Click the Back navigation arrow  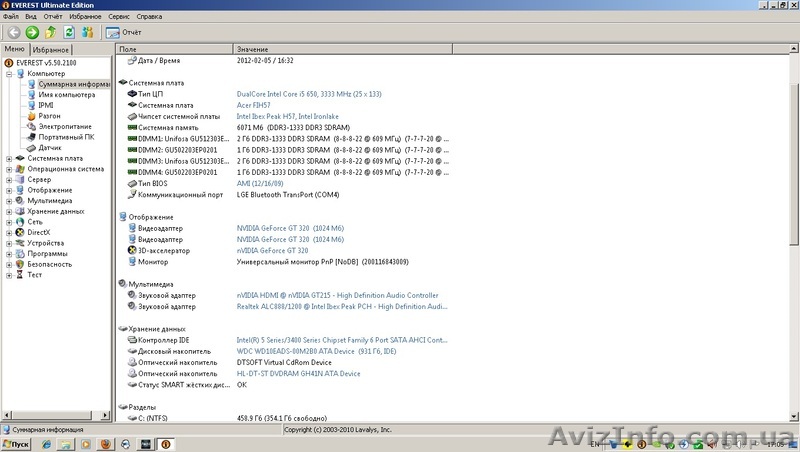14,33
